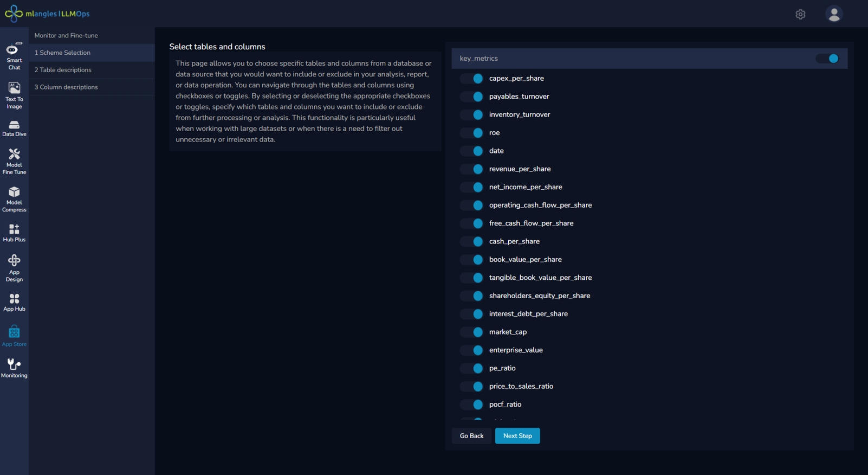Viewport: 868px width, 475px height.
Task: Open the Column descriptions step
Action: pos(66,87)
